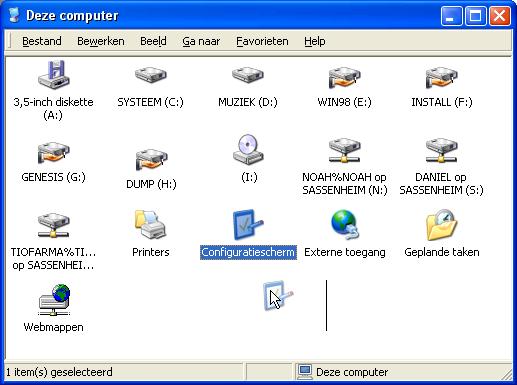
Task: Click the 'SYSTEEM (C:)' label text
Action: 150,102
